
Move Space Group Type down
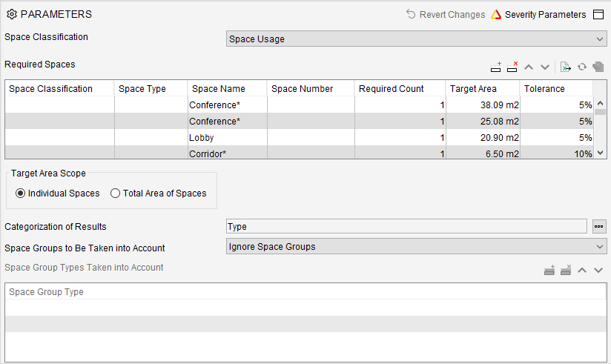point(598,270)
